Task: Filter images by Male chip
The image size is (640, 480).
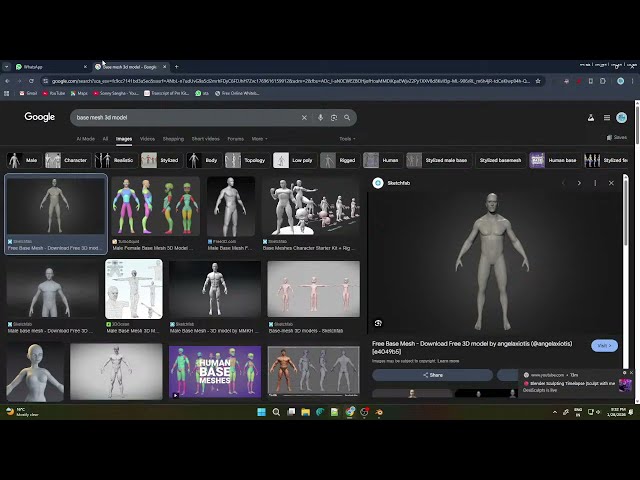Action: pos(24,160)
